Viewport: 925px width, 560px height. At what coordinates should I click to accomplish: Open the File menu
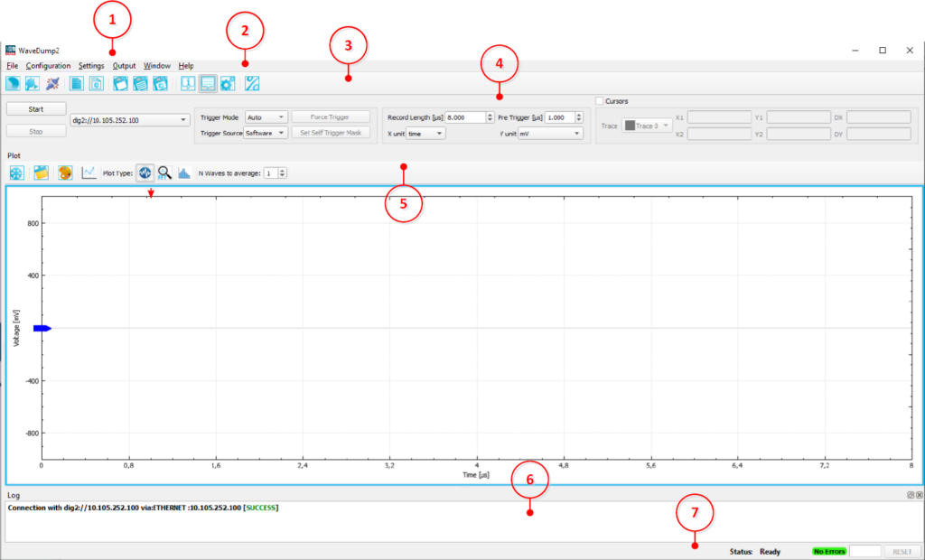(13, 66)
